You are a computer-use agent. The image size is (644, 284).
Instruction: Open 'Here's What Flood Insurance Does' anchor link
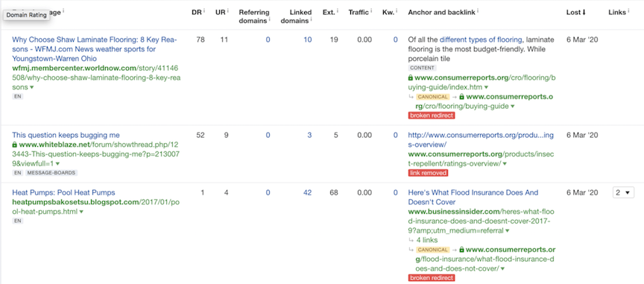point(473,198)
